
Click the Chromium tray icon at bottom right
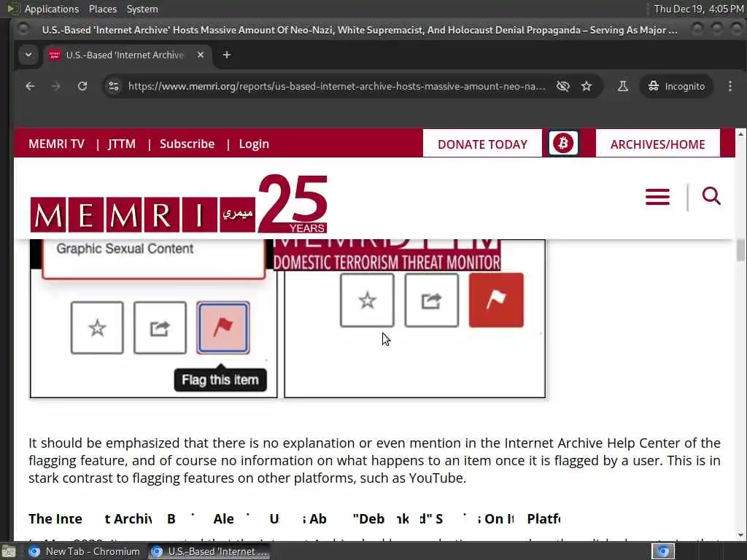[663, 551]
